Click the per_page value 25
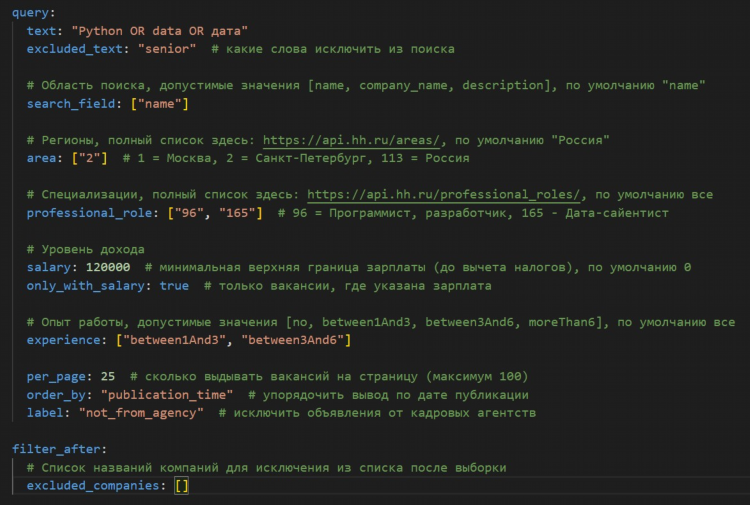The width and height of the screenshot is (750, 505). point(108,377)
